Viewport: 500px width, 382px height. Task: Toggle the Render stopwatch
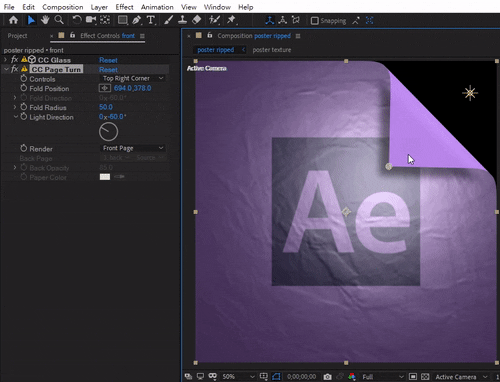(x=24, y=148)
